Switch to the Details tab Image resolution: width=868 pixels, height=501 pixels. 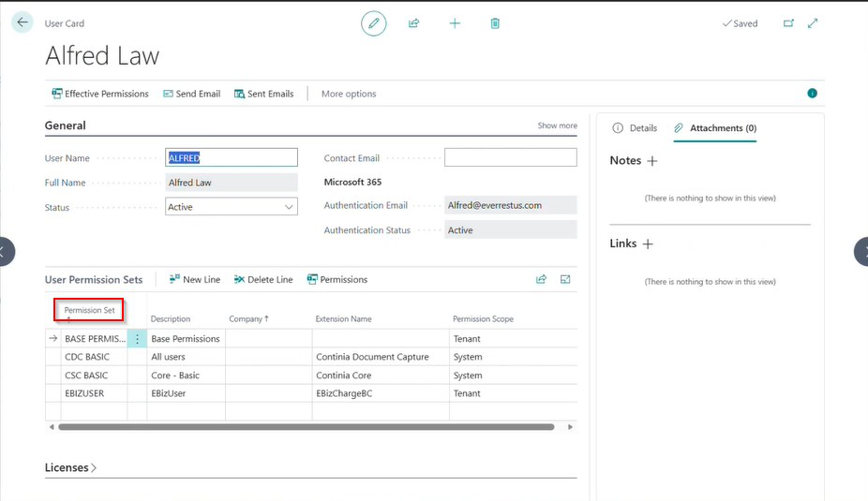[x=635, y=128]
